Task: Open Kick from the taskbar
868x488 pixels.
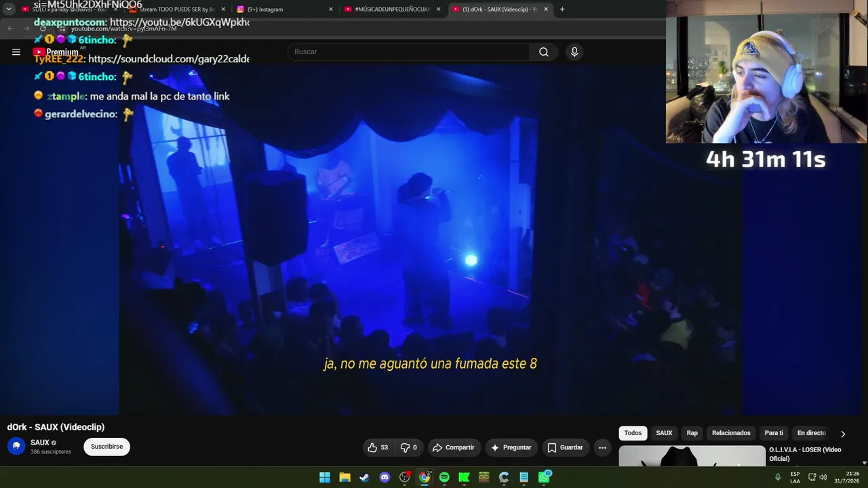Action: [x=464, y=477]
